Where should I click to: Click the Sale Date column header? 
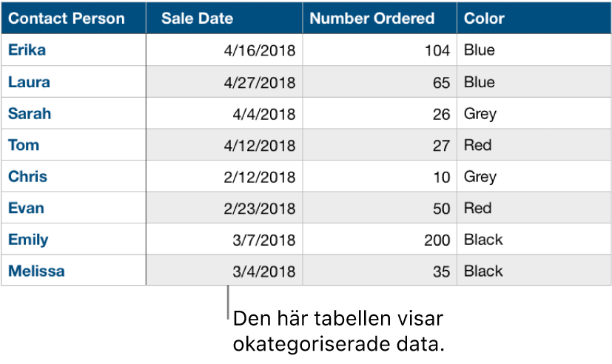click(198, 18)
